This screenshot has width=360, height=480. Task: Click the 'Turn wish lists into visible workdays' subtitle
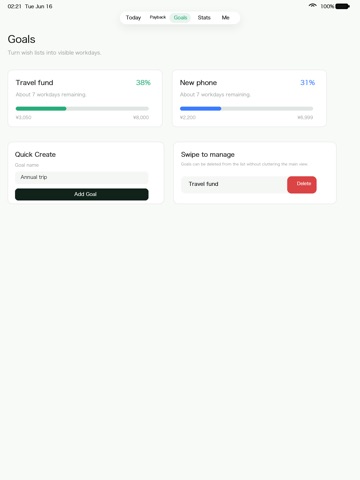click(x=54, y=53)
